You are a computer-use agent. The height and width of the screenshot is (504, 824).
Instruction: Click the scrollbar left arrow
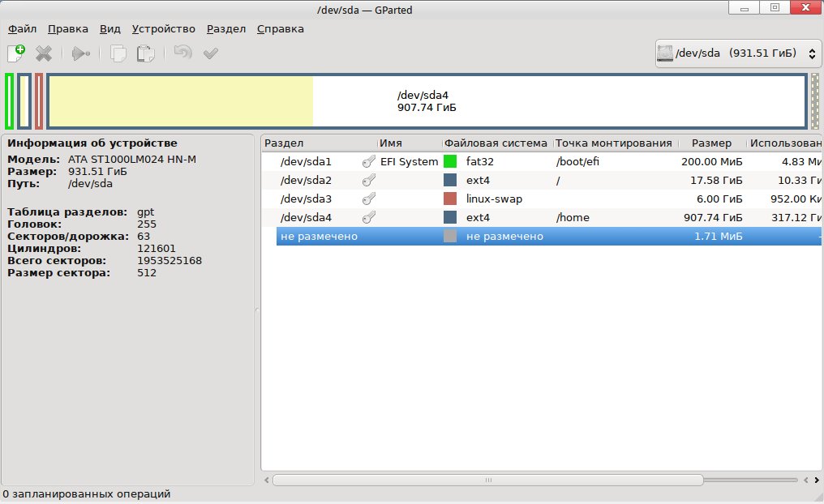267,480
